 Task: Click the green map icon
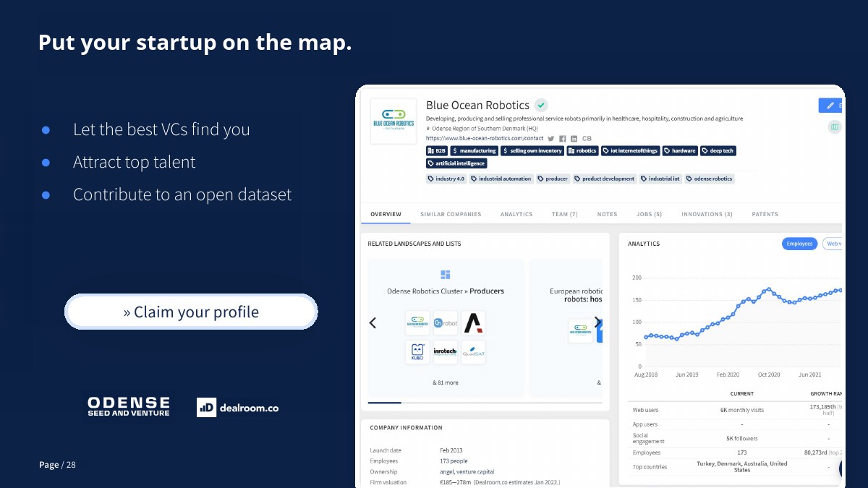(835, 127)
